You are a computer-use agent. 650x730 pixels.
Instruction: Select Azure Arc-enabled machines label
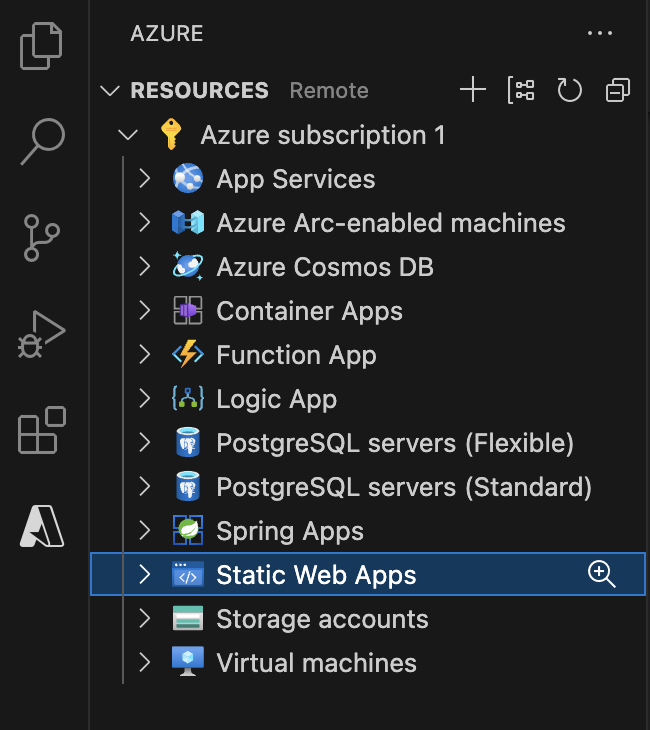391,223
